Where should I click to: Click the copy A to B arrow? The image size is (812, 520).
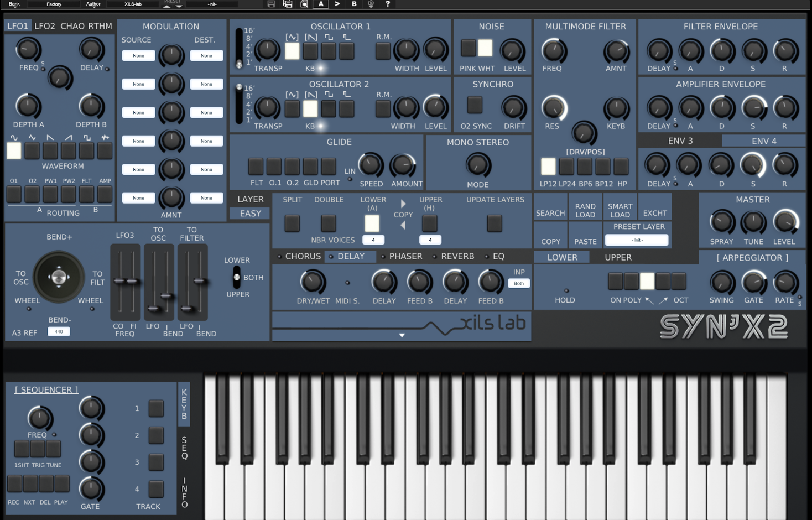(x=337, y=4)
